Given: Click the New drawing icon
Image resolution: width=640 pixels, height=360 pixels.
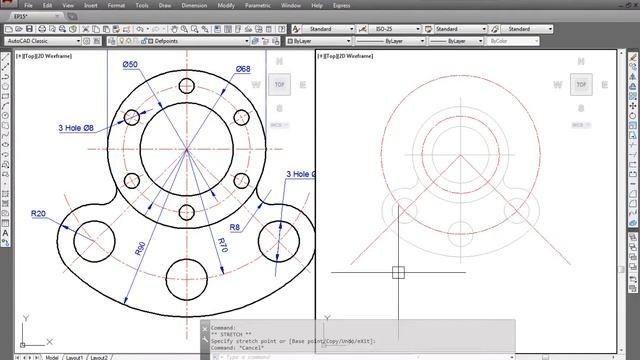Looking at the screenshot, I should click(9, 29).
